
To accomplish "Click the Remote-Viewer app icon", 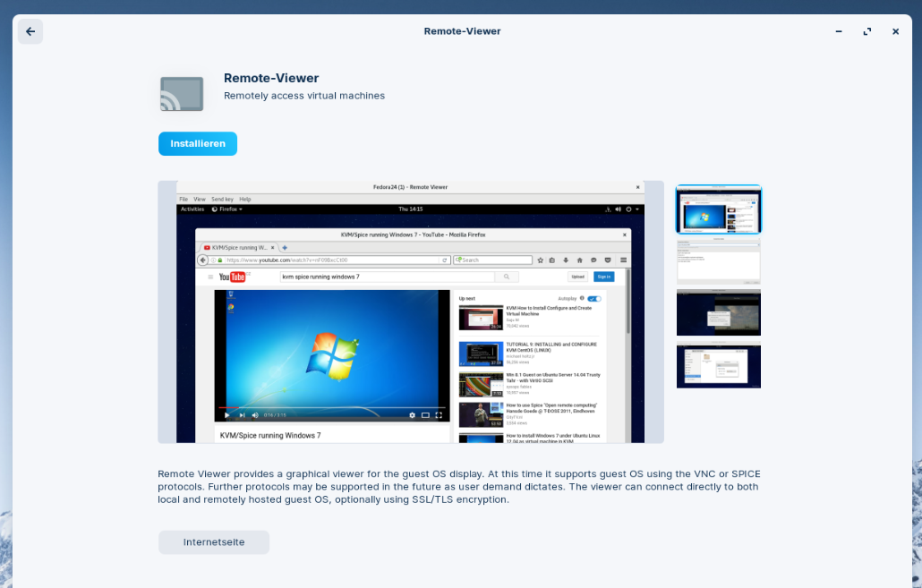I will [x=182, y=94].
